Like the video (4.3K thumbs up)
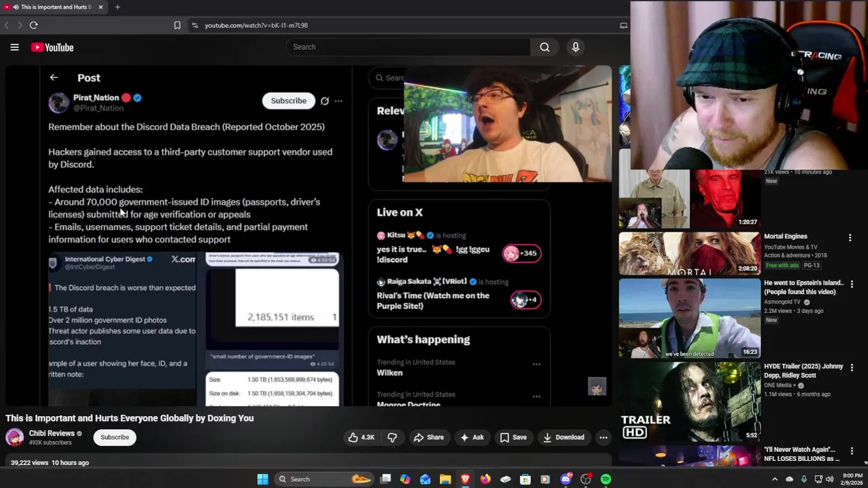 click(x=361, y=437)
